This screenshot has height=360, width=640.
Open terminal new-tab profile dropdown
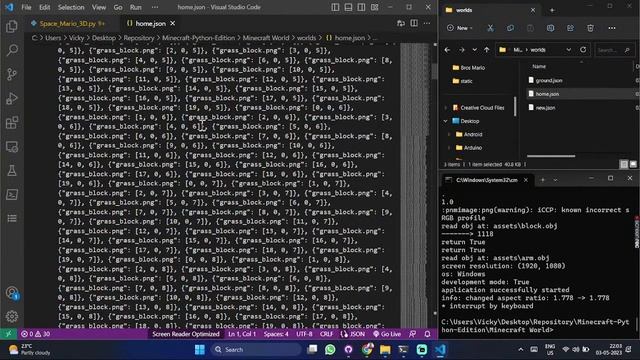[x=555, y=180]
